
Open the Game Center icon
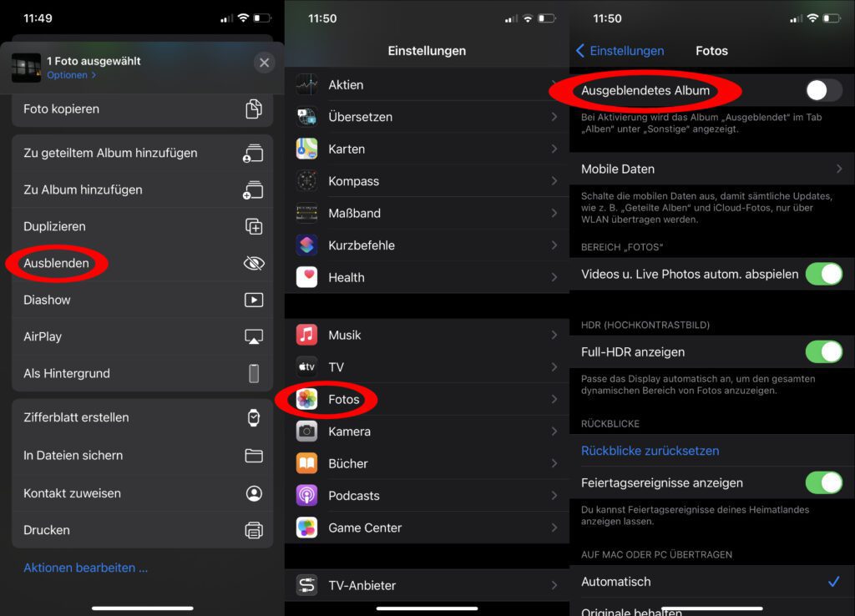(x=307, y=528)
